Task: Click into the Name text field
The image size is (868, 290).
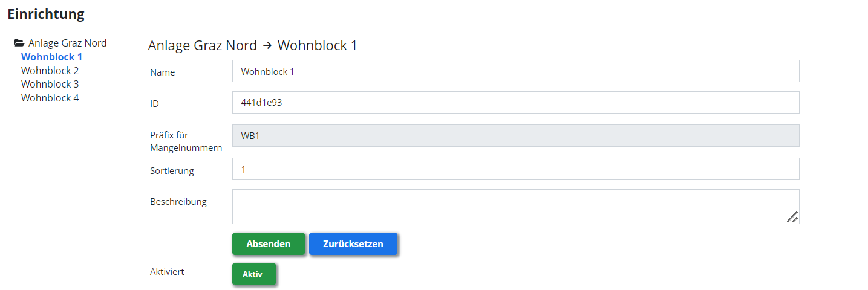Action: click(516, 71)
